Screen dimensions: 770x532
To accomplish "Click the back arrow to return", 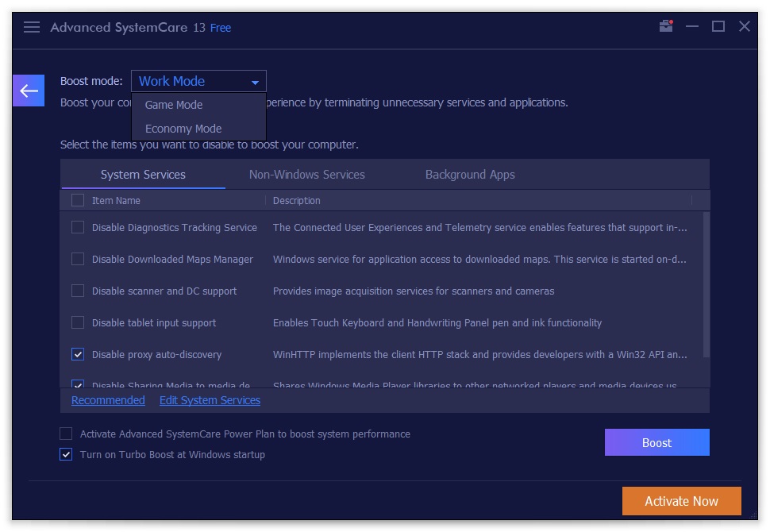I will click(29, 91).
